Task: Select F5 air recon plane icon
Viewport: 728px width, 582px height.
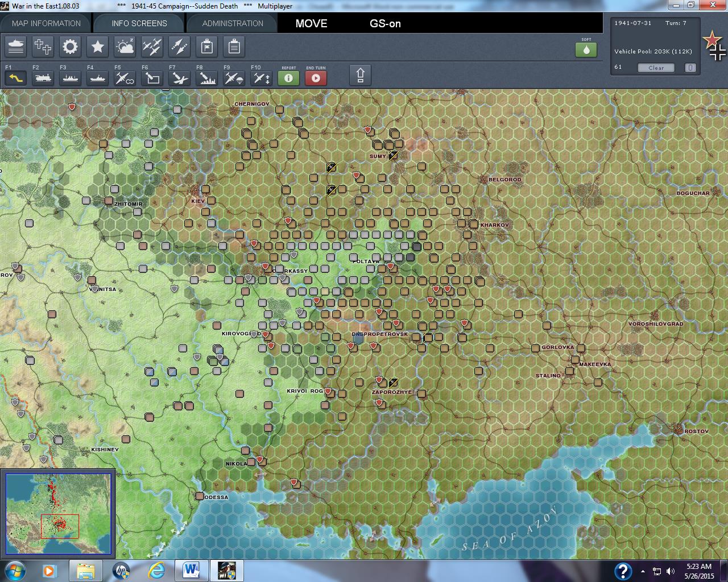Action: click(125, 78)
